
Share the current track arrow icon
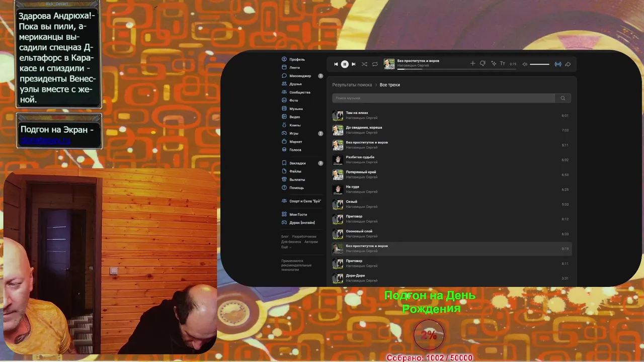pos(568,64)
